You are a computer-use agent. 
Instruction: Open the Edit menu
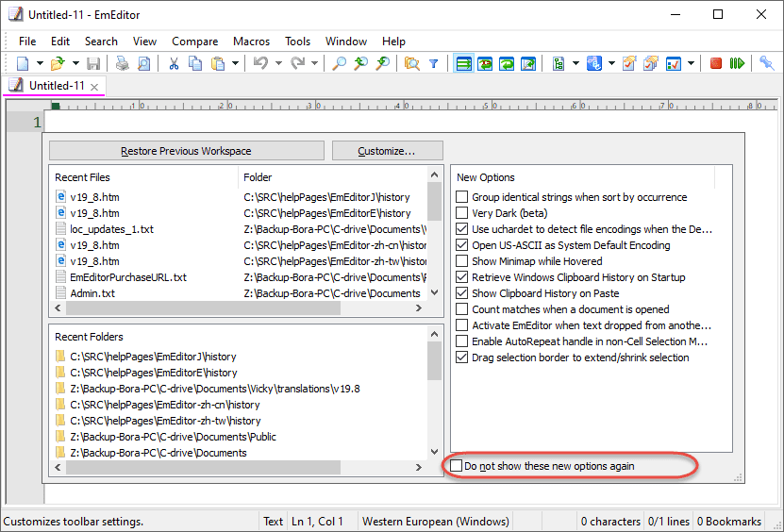[60, 41]
